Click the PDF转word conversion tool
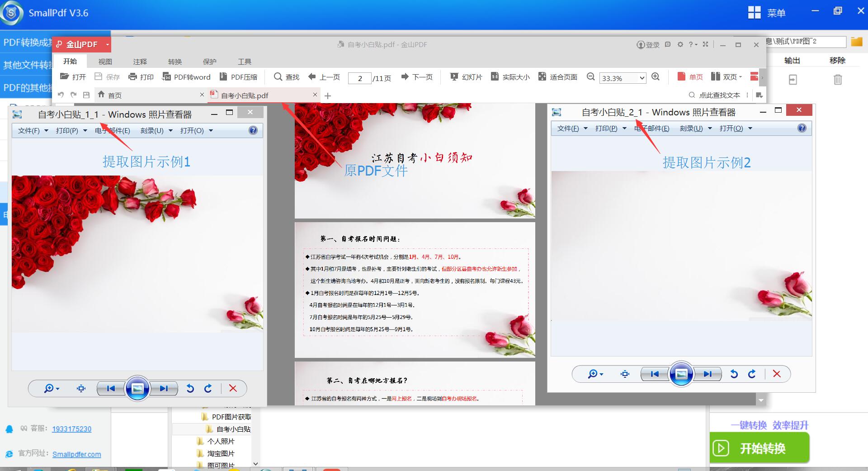This screenshot has height=471, width=868. (186, 77)
